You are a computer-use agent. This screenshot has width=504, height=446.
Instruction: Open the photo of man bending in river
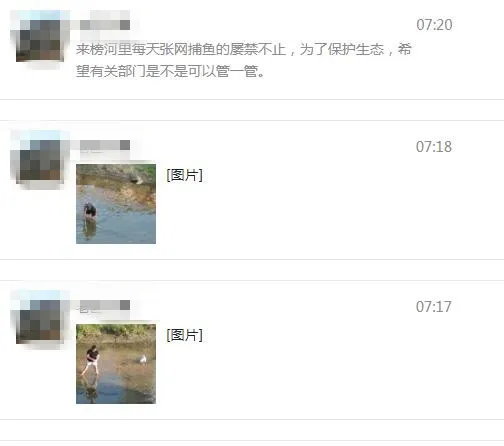point(116,204)
